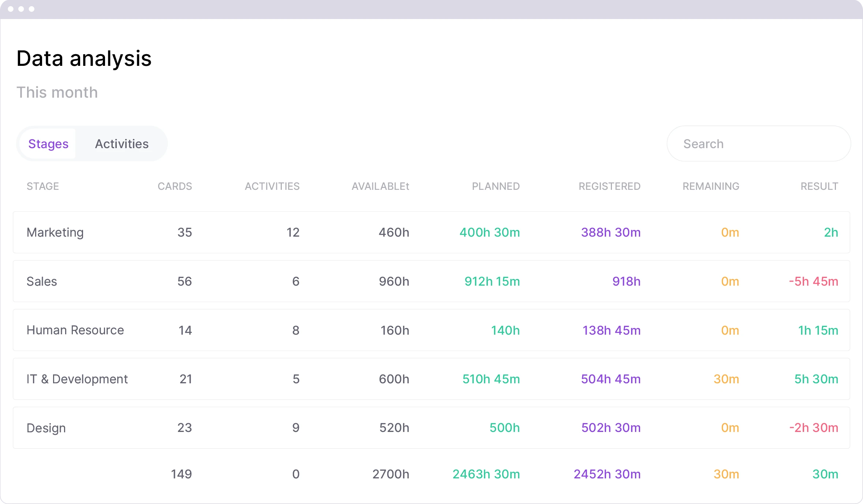Select the Stages tab
The height and width of the screenshot is (504, 863).
click(x=48, y=143)
